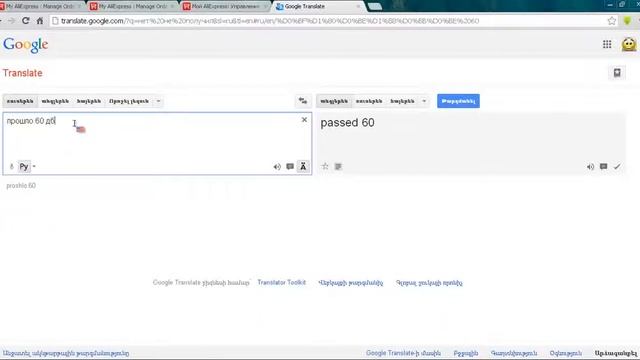Image resolution: width=640 pixels, height=360 pixels.
Task: Open the Translator Toolkit link
Action: [x=282, y=282]
